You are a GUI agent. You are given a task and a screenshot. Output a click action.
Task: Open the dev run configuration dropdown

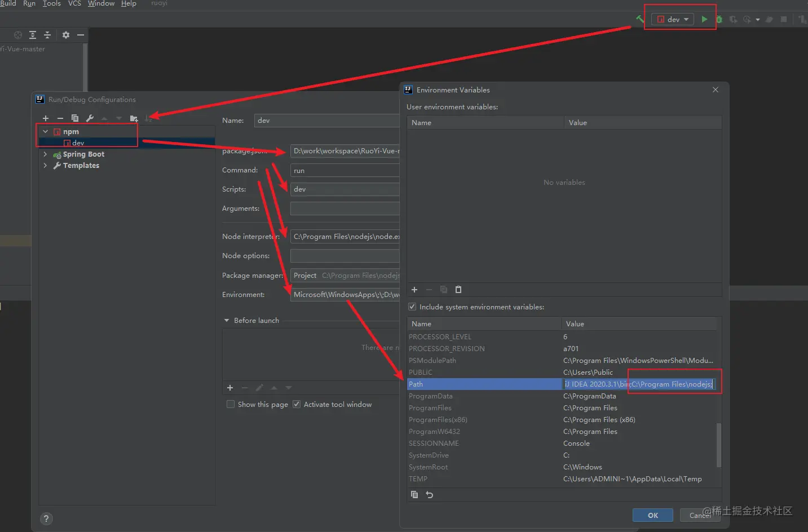pos(673,19)
